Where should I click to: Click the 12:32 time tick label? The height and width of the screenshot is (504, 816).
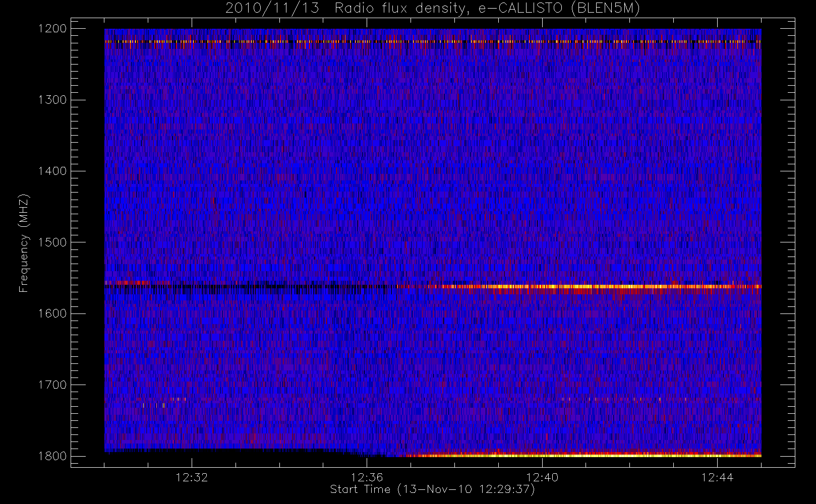pos(192,477)
